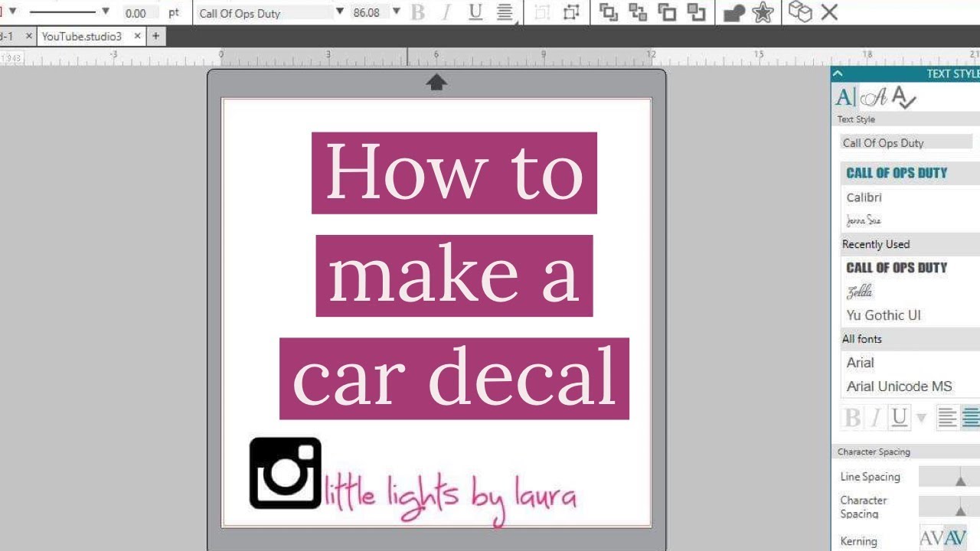Click the star Offset icon
The width and height of the screenshot is (980, 551).
point(763,12)
